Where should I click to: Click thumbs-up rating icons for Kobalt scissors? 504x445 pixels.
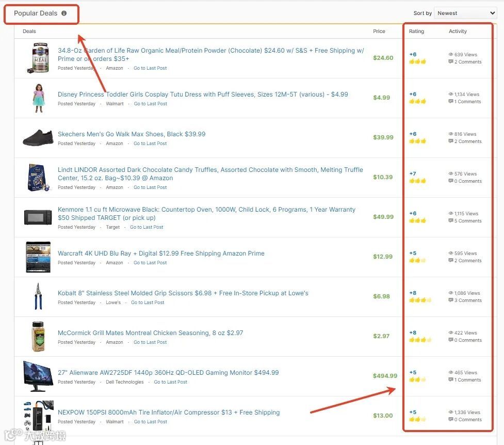click(420, 300)
